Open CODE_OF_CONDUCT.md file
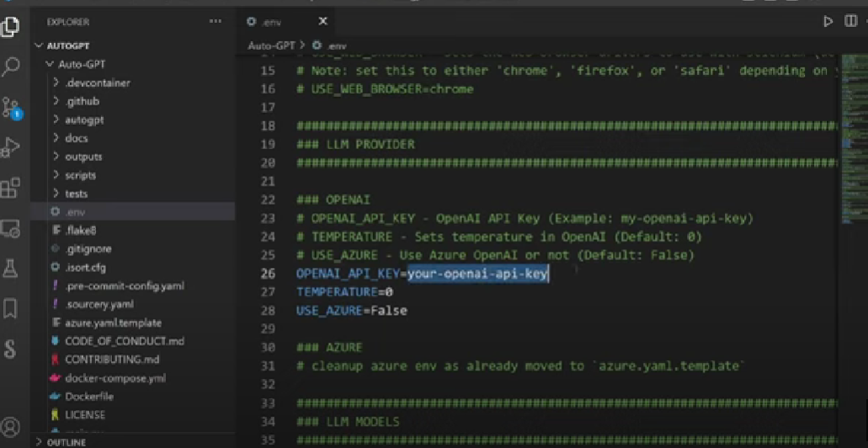Screen dimensions: 868x448 click(x=125, y=341)
